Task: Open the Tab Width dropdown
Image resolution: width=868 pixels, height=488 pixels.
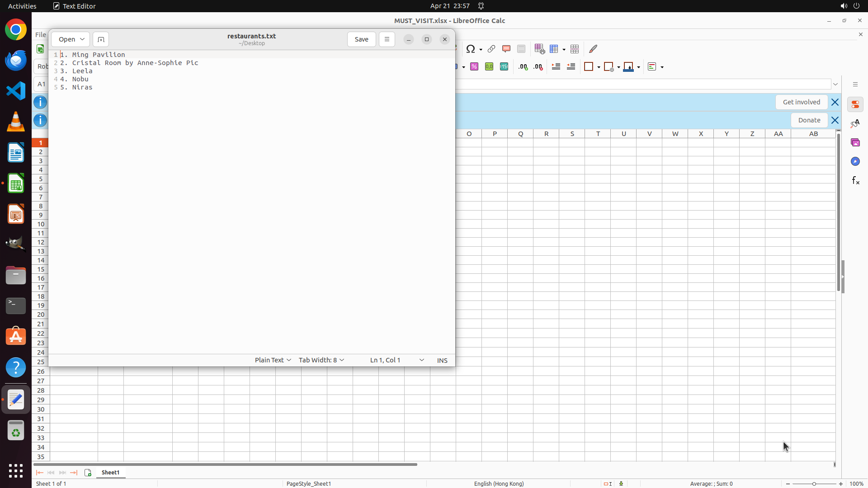Action: pos(321,360)
